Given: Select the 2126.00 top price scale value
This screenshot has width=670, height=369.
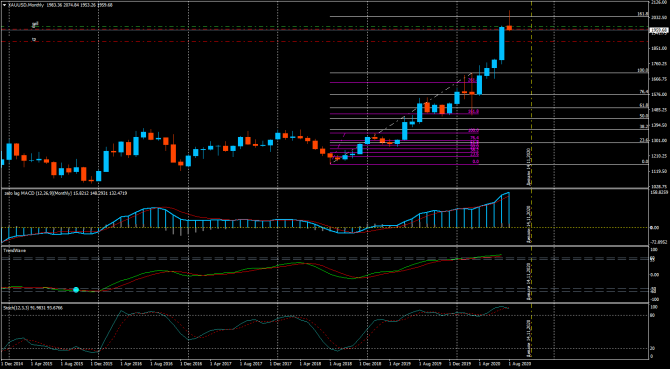Looking at the screenshot, I should 658,2.
